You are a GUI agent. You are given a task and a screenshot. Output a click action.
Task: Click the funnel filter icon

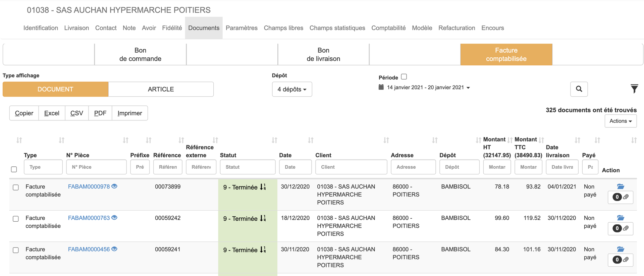[634, 89]
